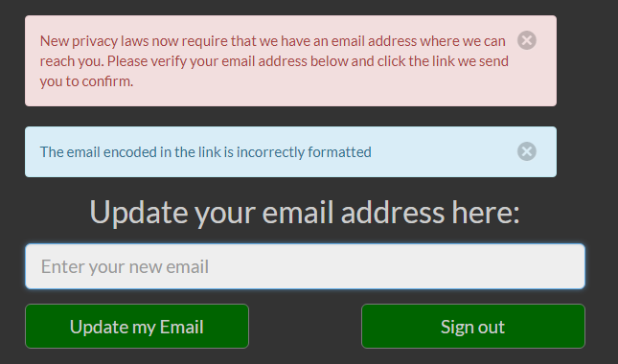Click the Update my Email button

[x=137, y=327]
